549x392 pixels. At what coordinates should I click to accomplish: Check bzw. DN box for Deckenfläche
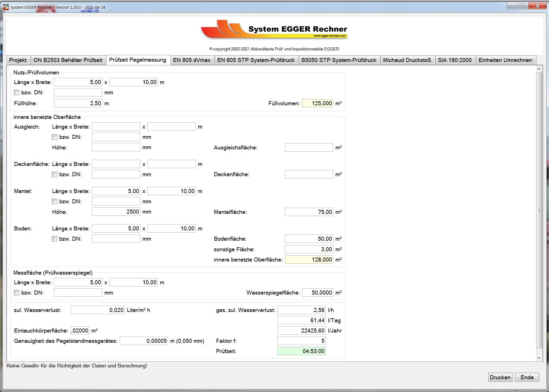[55, 174]
